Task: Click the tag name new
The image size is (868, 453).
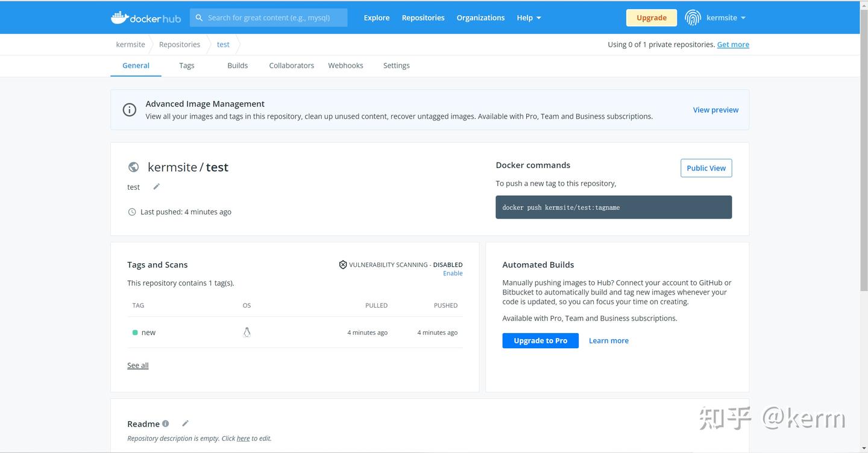Action: click(148, 333)
